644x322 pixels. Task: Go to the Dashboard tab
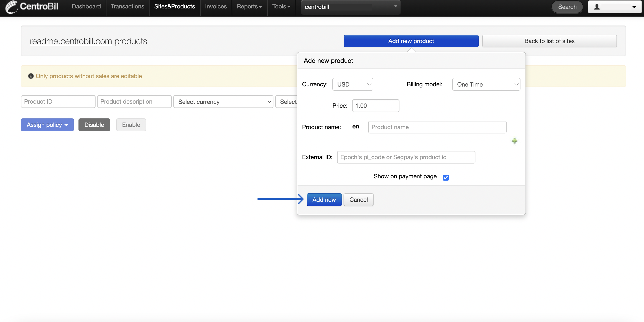pyautogui.click(x=86, y=7)
